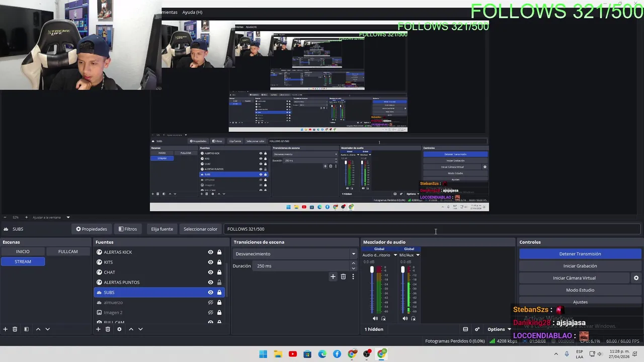Click Iniciar Grabación button
Screen dimensions: 644x362
tap(580, 266)
